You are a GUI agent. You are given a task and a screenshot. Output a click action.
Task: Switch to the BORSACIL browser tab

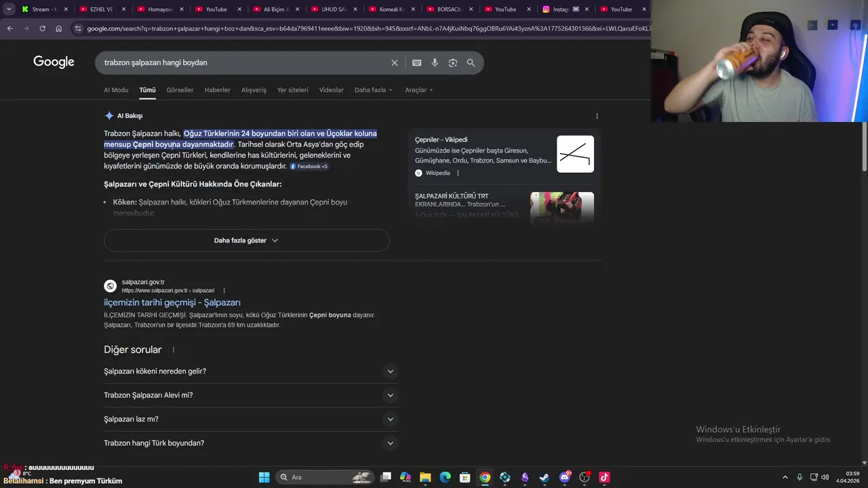click(x=450, y=9)
